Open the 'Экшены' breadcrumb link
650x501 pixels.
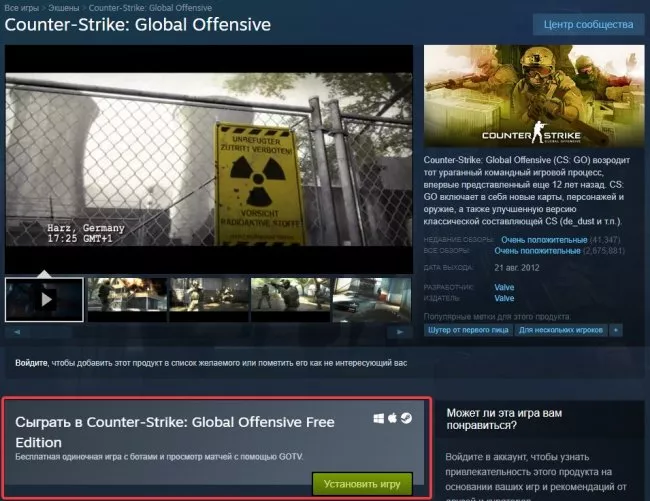click(x=63, y=8)
